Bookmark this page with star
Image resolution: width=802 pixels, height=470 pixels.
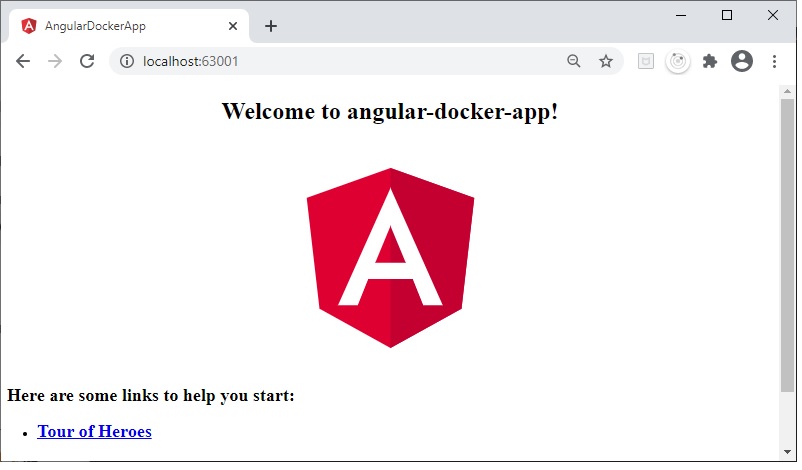click(606, 61)
